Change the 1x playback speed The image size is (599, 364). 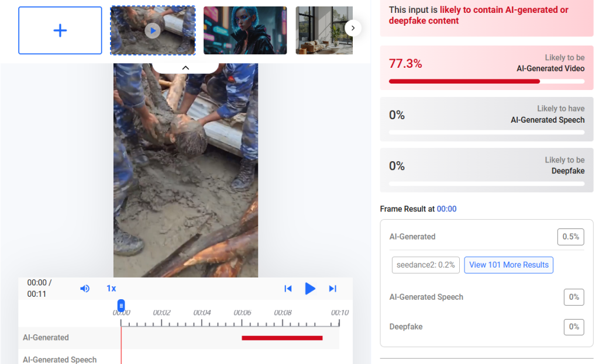(111, 289)
